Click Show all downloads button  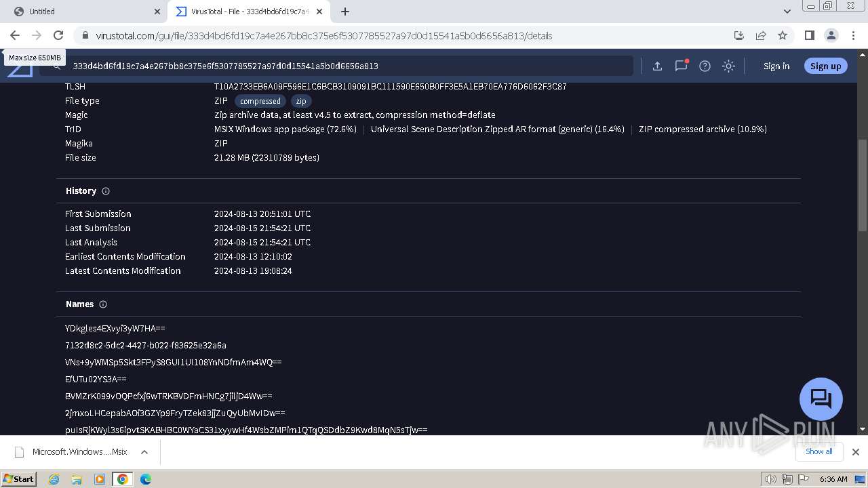[x=818, y=451]
